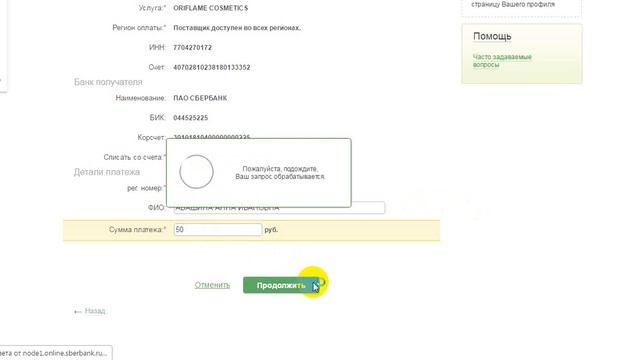Click the Поставщик доступен во всех регионах text
This screenshot has width=640, height=360.
237,28
